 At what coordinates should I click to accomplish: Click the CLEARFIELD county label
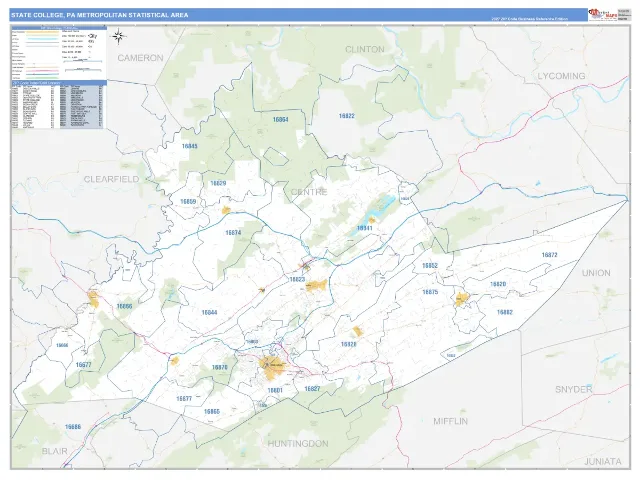[x=111, y=179]
